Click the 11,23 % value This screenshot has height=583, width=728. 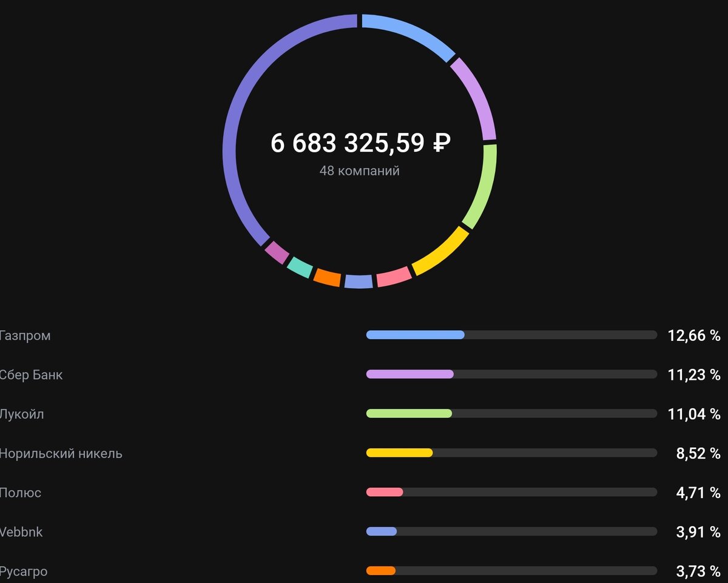[x=694, y=375]
